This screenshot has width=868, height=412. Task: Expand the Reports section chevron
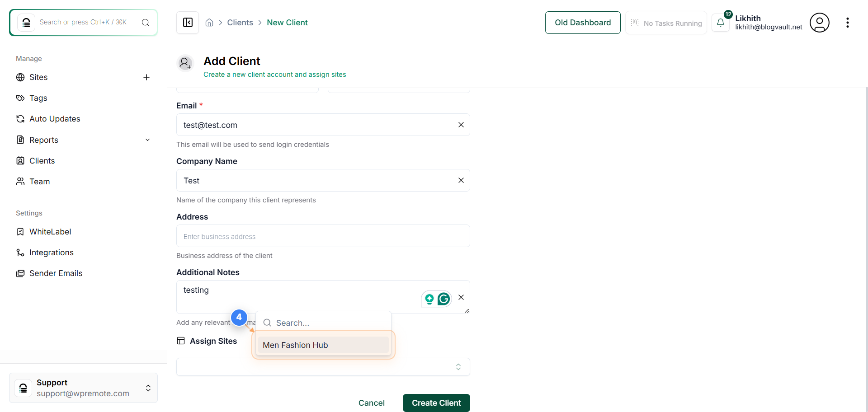(147, 140)
